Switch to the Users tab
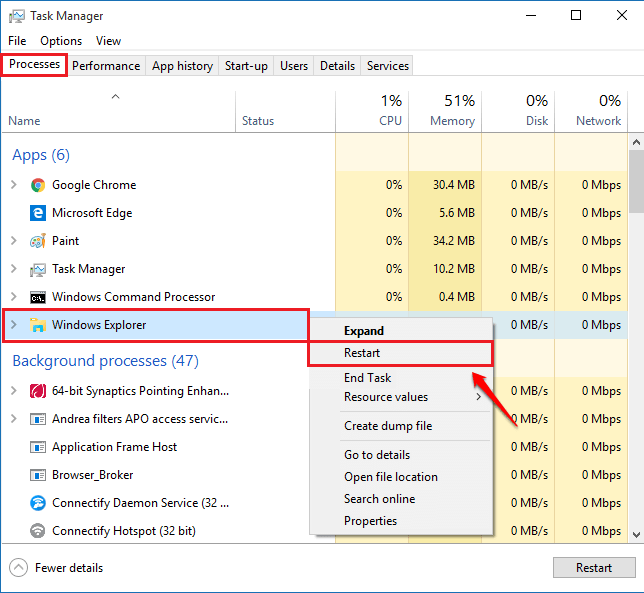The image size is (644, 593). click(x=294, y=66)
